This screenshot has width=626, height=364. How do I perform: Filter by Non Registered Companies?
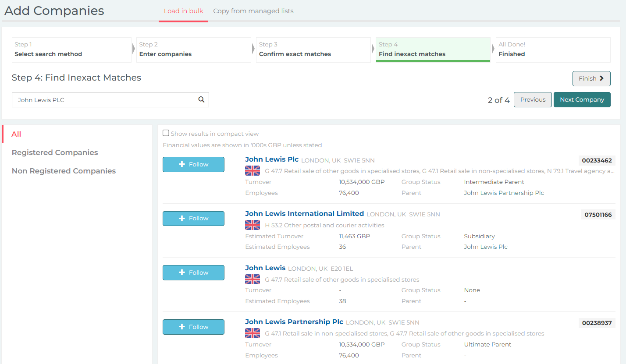click(64, 171)
